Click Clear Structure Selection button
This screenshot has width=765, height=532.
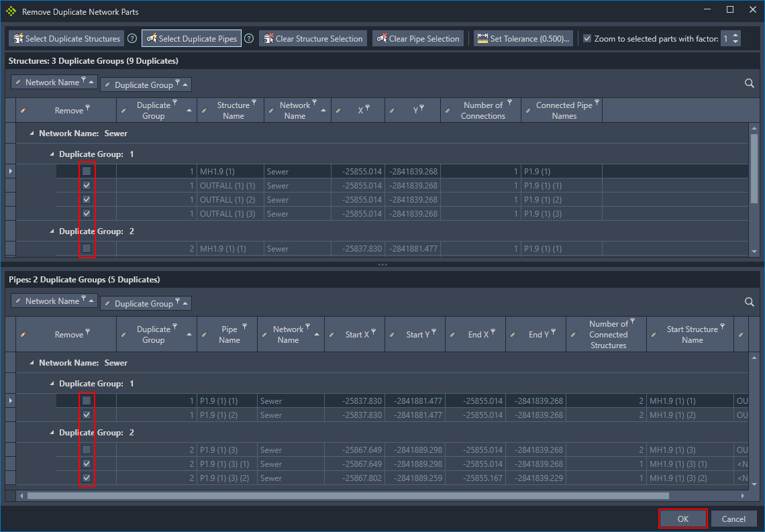pyautogui.click(x=313, y=38)
